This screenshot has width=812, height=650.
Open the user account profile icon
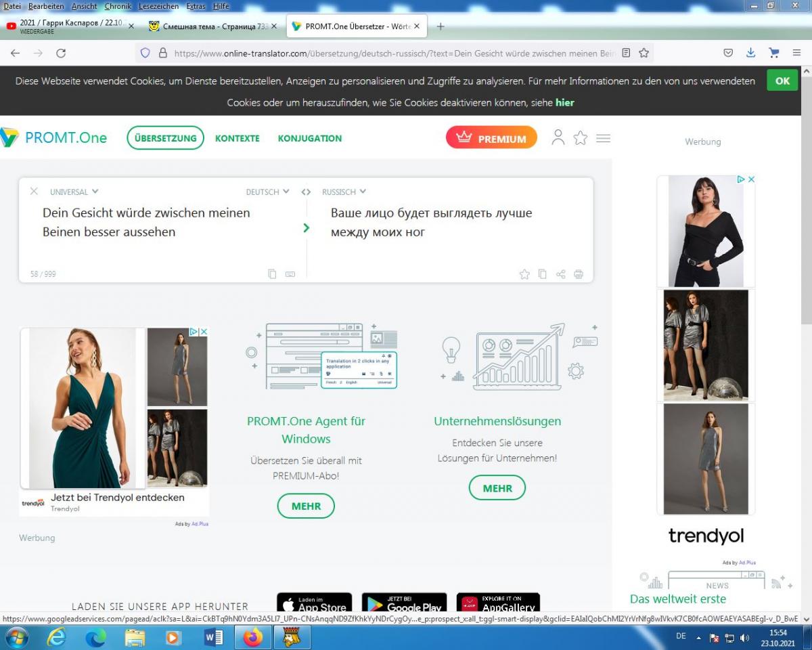[x=558, y=137]
